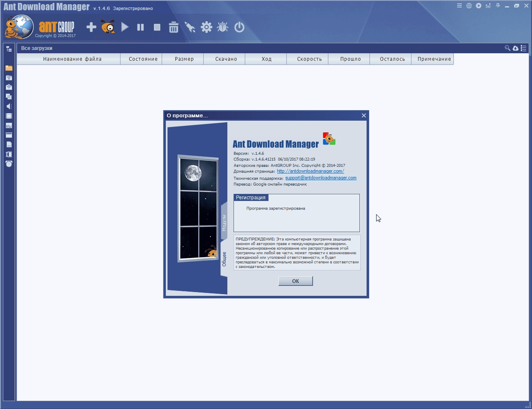This screenshot has width=532, height=409.
Task: Start downloads with the play triangle icon
Action: 125,27
